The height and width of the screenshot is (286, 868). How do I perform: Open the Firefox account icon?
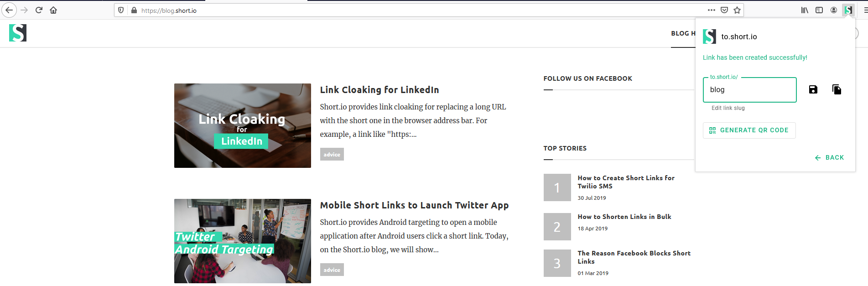834,10
